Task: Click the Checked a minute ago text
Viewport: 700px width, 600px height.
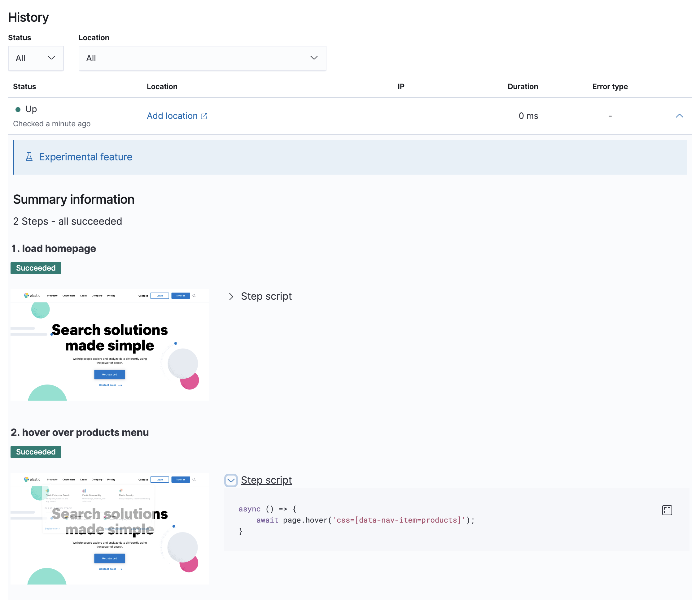Action: [x=52, y=124]
